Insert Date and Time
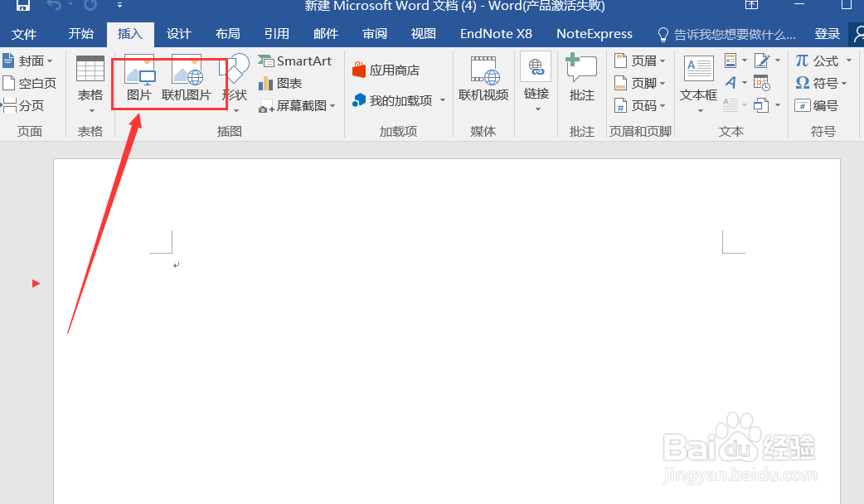The height and width of the screenshot is (504, 864). [x=761, y=83]
